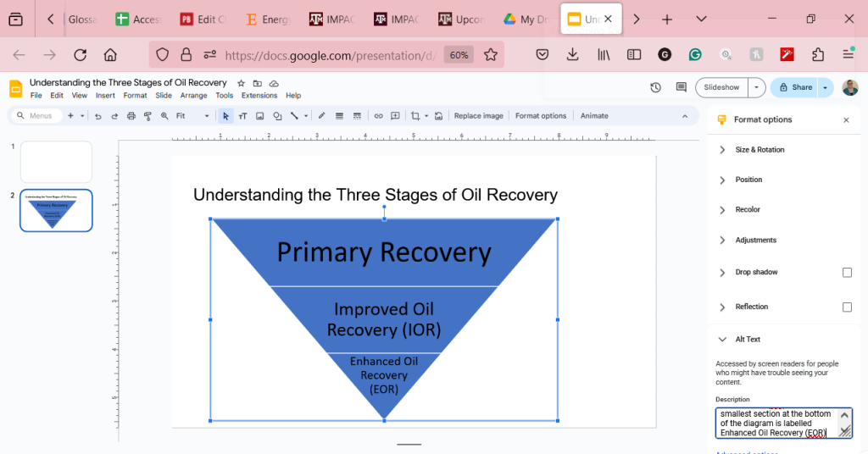Select the Text box tool
868x454 pixels.
[242, 116]
